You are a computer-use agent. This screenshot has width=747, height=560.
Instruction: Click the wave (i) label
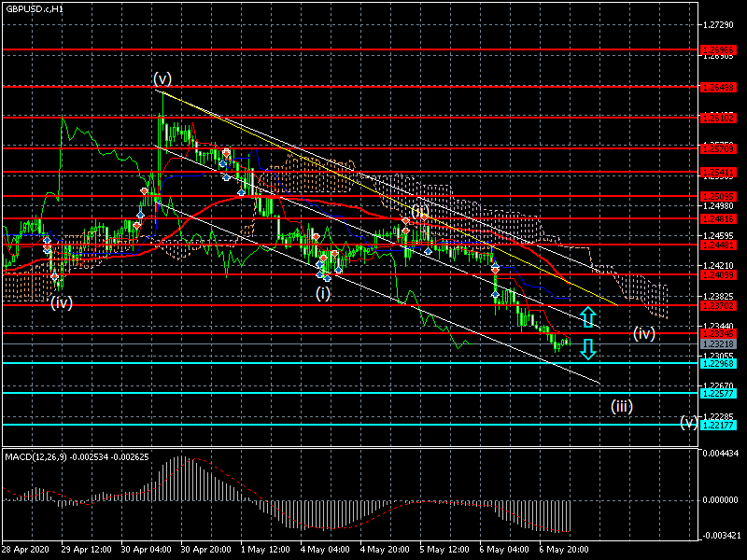pyautogui.click(x=323, y=293)
